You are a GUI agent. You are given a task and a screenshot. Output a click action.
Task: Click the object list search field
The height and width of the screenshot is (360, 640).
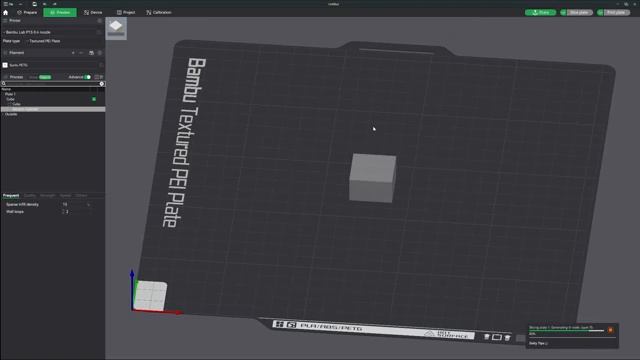pyautogui.click(x=52, y=84)
